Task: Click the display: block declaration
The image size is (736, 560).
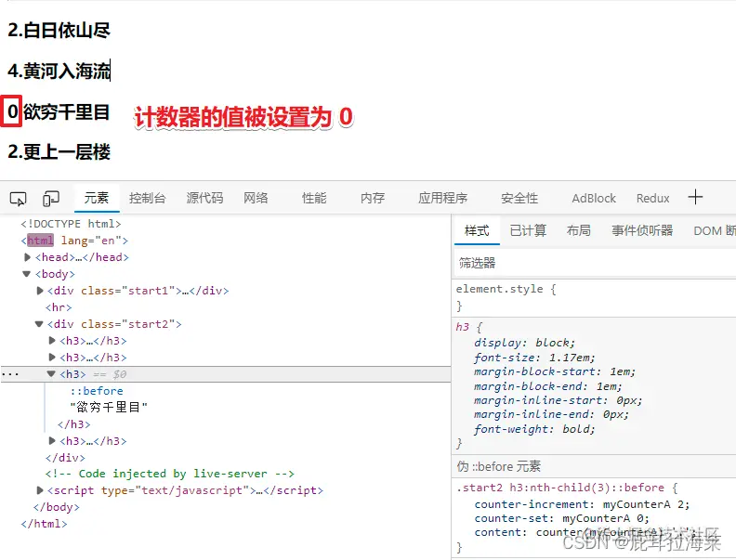Action: [524, 343]
